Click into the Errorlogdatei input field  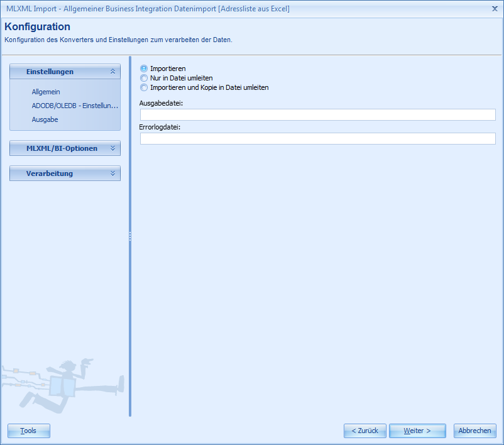pos(317,138)
